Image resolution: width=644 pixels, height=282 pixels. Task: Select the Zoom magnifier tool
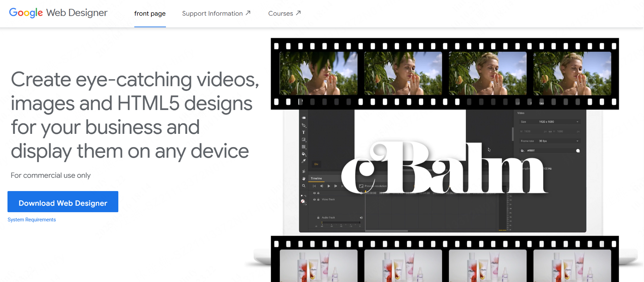(x=304, y=186)
